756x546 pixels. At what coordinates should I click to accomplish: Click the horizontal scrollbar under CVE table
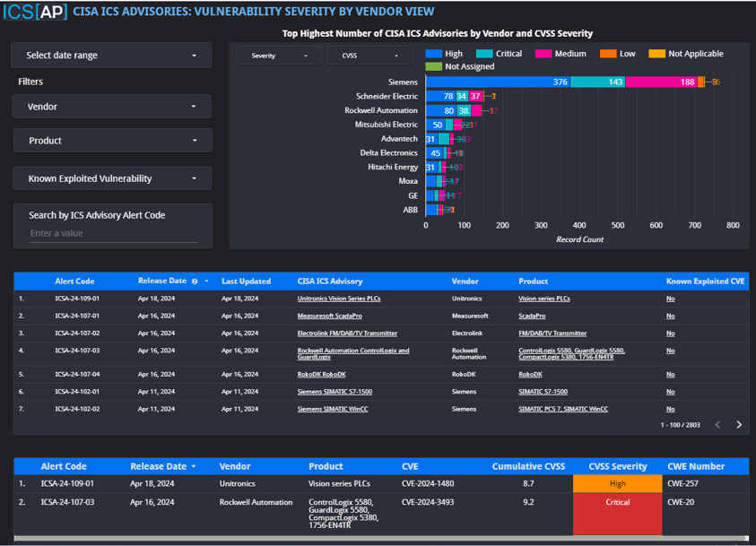[381, 538]
